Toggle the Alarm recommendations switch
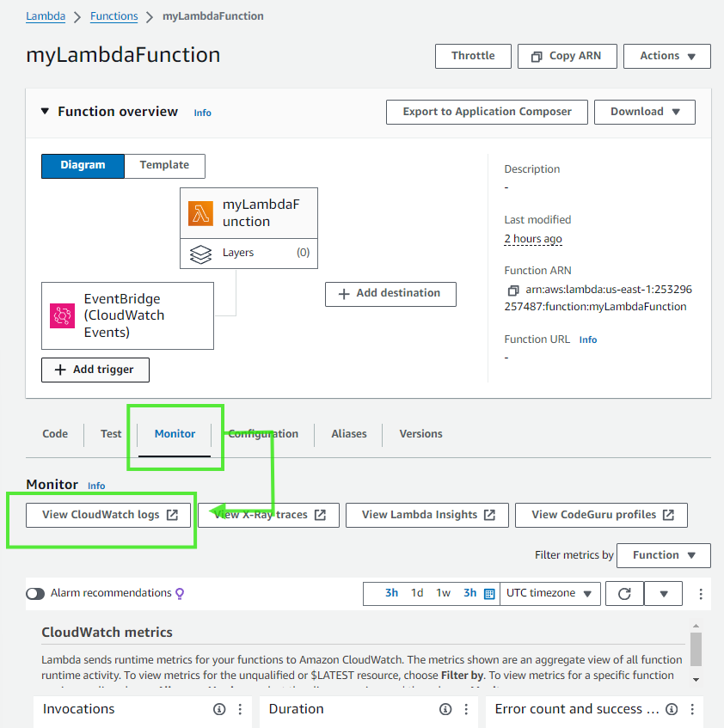This screenshot has height=728, width=724. click(x=35, y=593)
